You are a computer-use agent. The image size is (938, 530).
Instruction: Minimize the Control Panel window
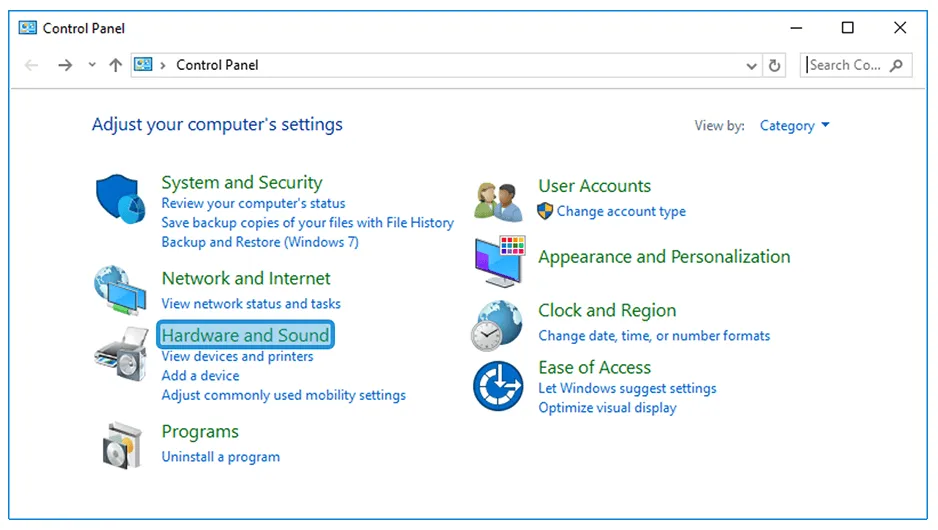[x=796, y=28]
